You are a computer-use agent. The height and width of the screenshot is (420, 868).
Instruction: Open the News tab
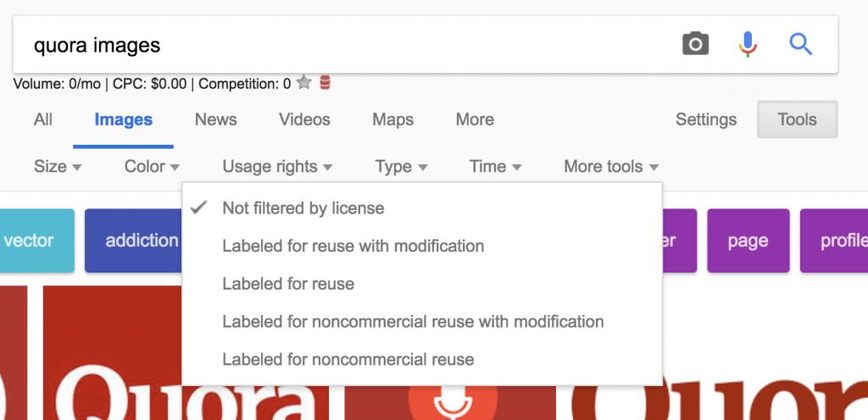[216, 119]
